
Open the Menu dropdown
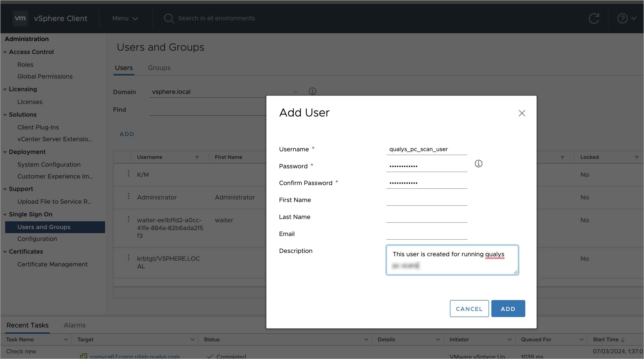[125, 18]
